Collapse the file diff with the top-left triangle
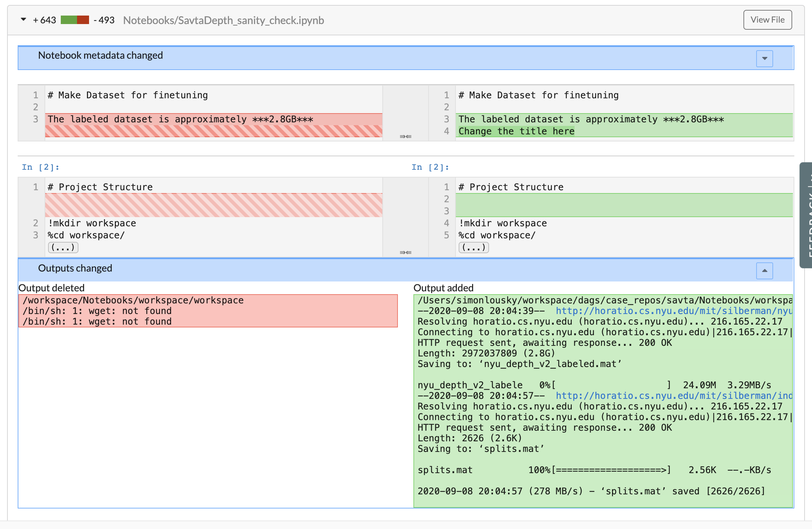This screenshot has width=812, height=529. (x=23, y=19)
